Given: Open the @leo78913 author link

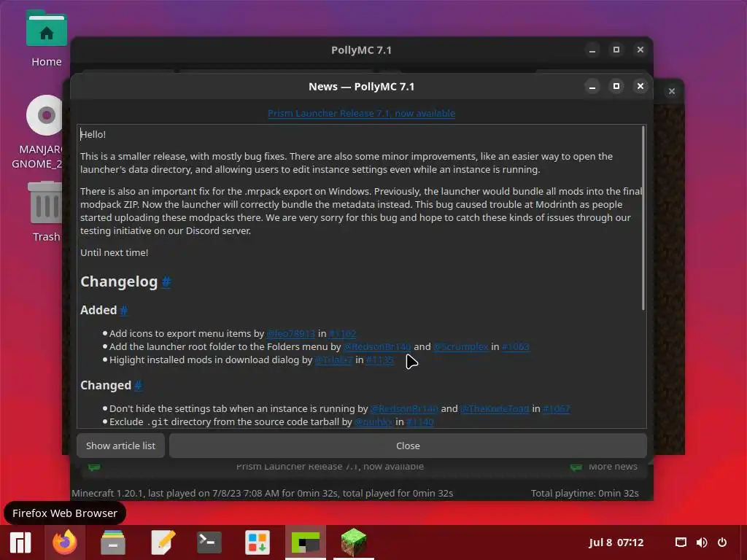Looking at the screenshot, I should point(290,334).
